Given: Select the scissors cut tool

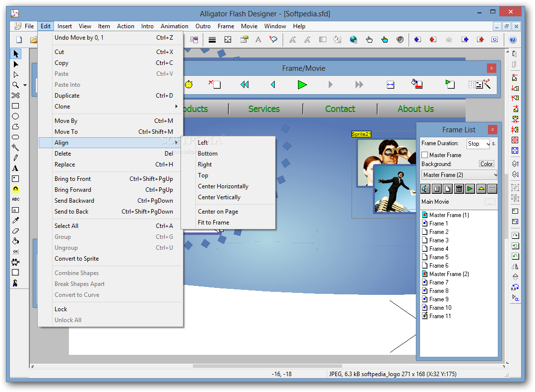Looking at the screenshot, I should point(15,96).
